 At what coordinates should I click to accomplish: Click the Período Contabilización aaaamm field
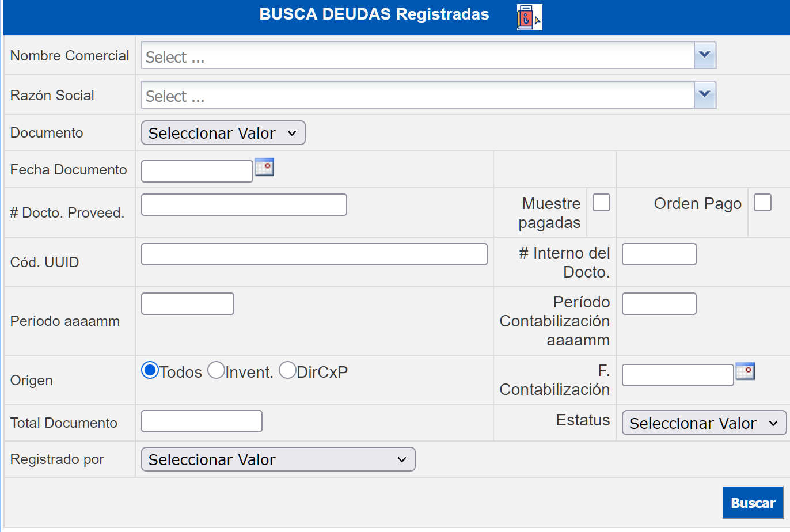pos(659,304)
